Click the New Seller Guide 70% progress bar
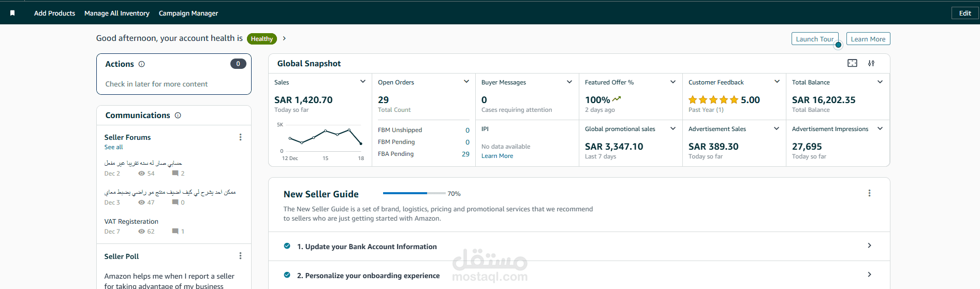 coord(414,193)
